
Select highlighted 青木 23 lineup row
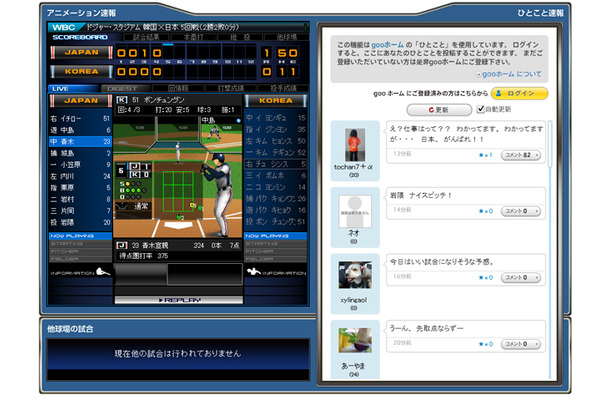tap(81, 142)
